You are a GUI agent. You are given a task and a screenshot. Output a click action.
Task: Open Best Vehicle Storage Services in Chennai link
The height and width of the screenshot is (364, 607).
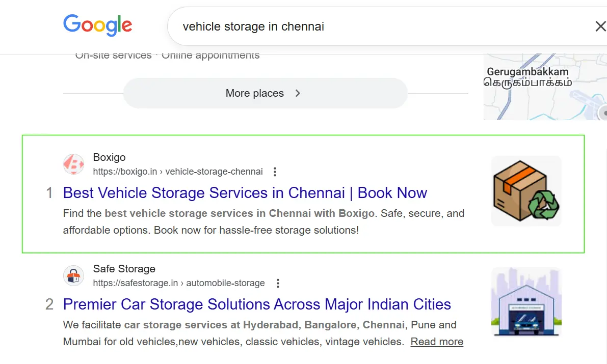[245, 193]
